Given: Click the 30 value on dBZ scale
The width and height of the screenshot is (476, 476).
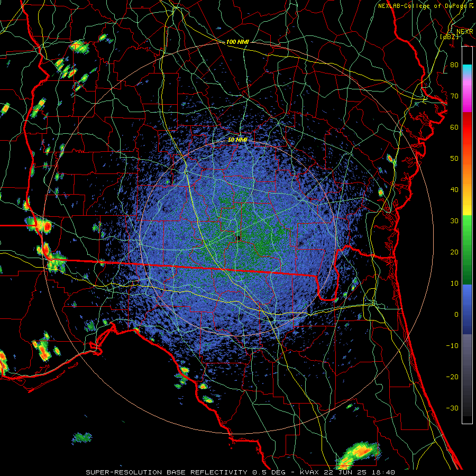Looking at the screenshot, I should tap(454, 221).
